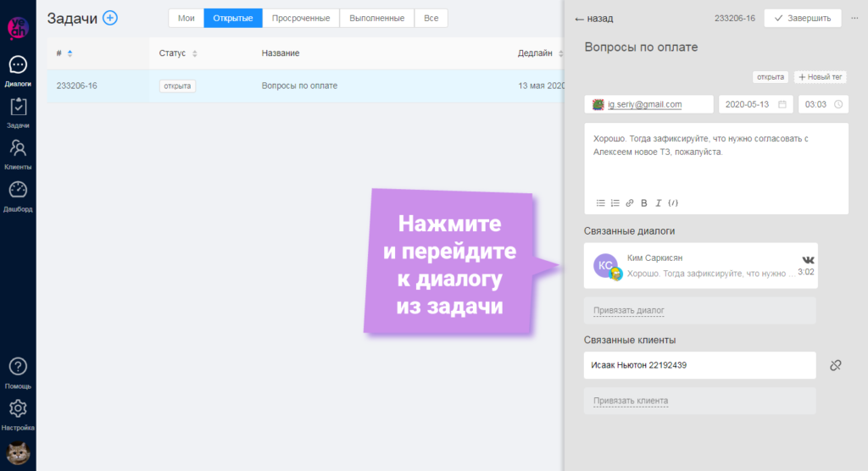Sort tasks by the Статус column
Screen dimensions: 868x471
(195, 53)
